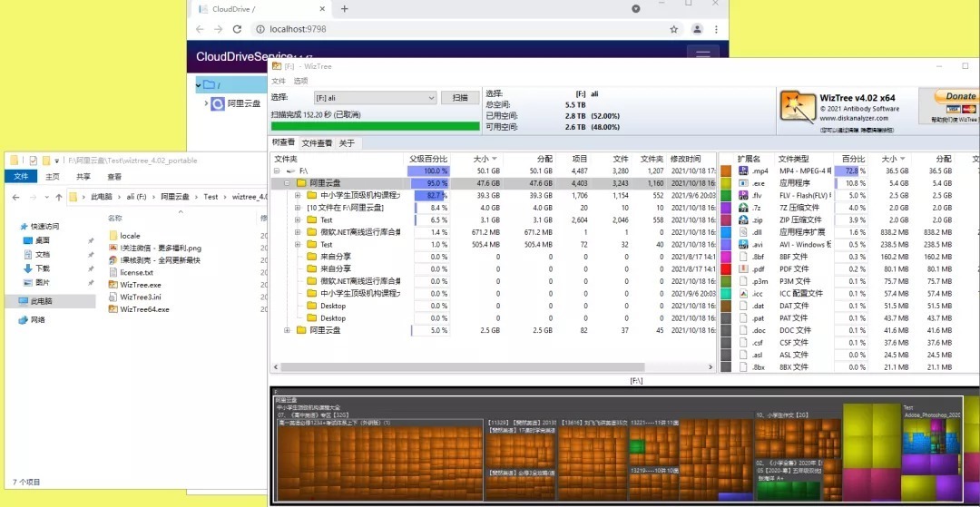Click the .mp4 file type icon

tap(744, 171)
